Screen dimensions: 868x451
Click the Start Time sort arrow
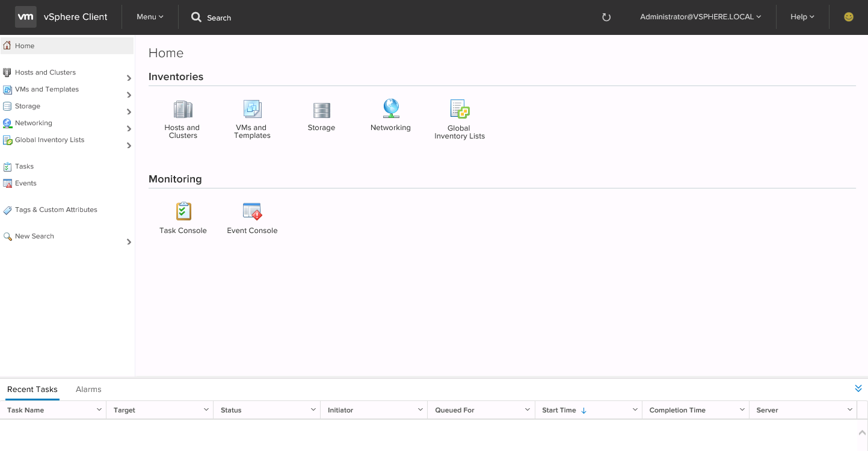pyautogui.click(x=584, y=411)
